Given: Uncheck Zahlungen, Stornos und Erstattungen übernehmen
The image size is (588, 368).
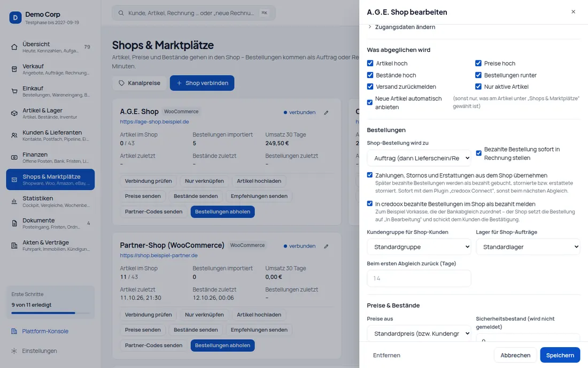Looking at the screenshot, I should click(370, 175).
